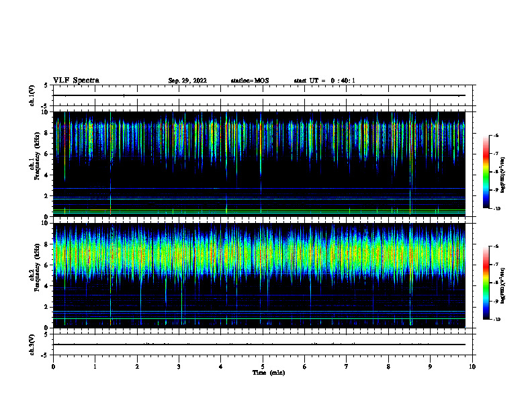Click the "VLF Spectra" plot title
Image resolution: width=532 pixels, height=411 pixels.
click(76, 81)
